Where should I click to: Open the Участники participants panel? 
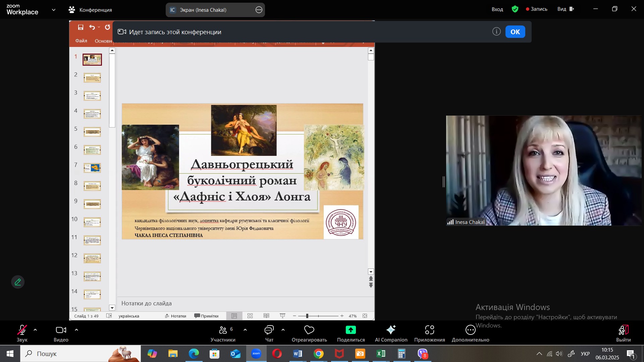(x=223, y=334)
